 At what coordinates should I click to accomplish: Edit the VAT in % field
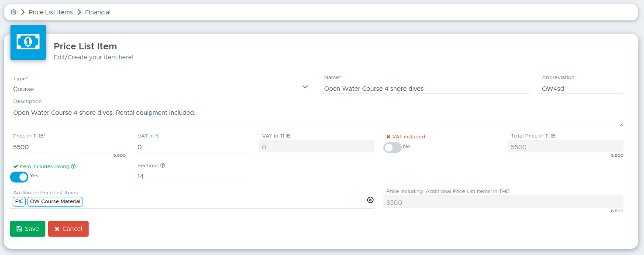point(192,147)
